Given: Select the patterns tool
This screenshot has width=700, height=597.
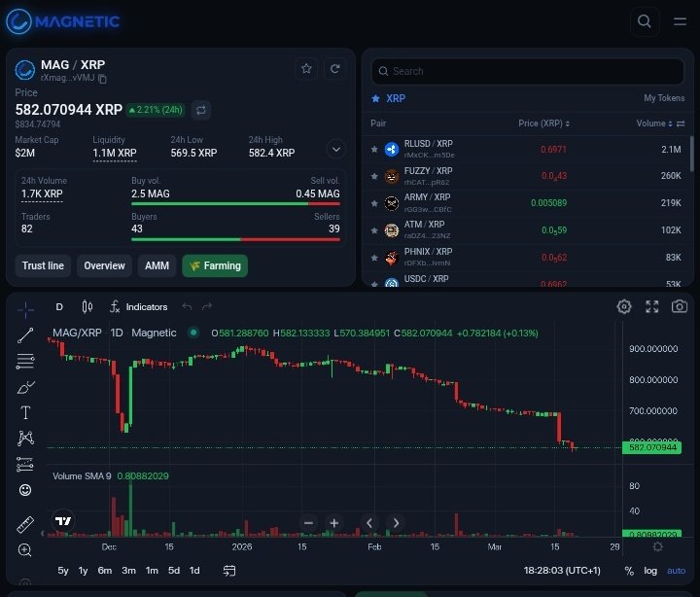Looking at the screenshot, I should pos(25,439).
